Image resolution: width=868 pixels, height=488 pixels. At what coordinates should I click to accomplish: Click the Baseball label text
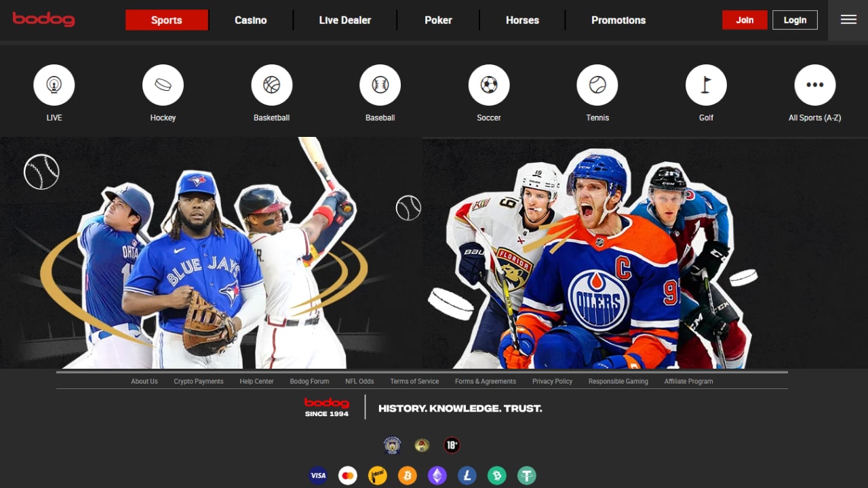(x=380, y=118)
